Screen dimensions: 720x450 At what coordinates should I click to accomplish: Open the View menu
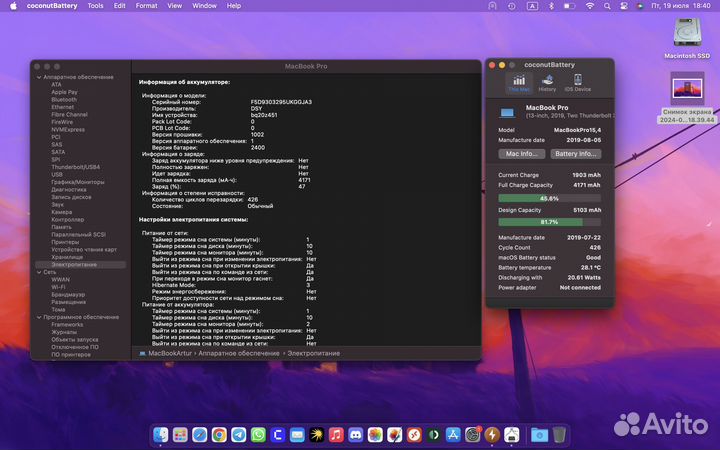point(174,6)
